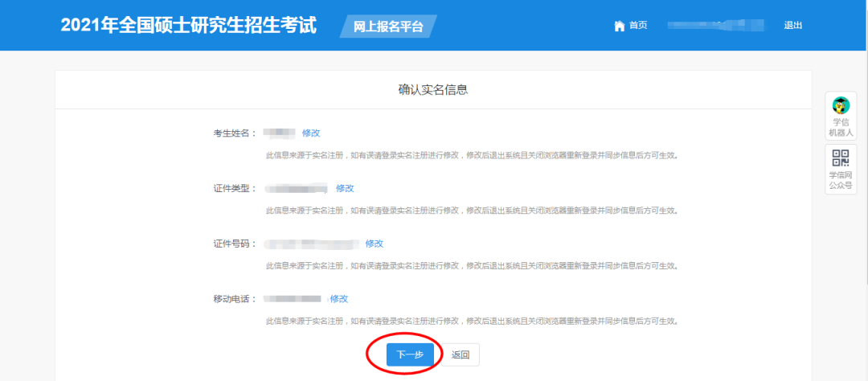Image resolution: width=868 pixels, height=381 pixels.
Task: Select the blurred 移动电话 number value
Action: tap(293, 298)
